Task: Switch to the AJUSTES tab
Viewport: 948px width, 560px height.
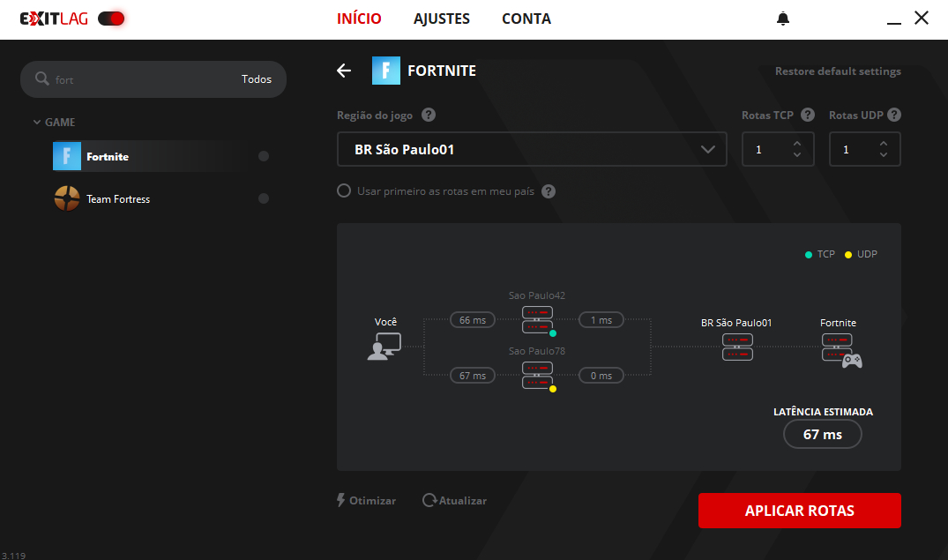Action: tap(442, 19)
